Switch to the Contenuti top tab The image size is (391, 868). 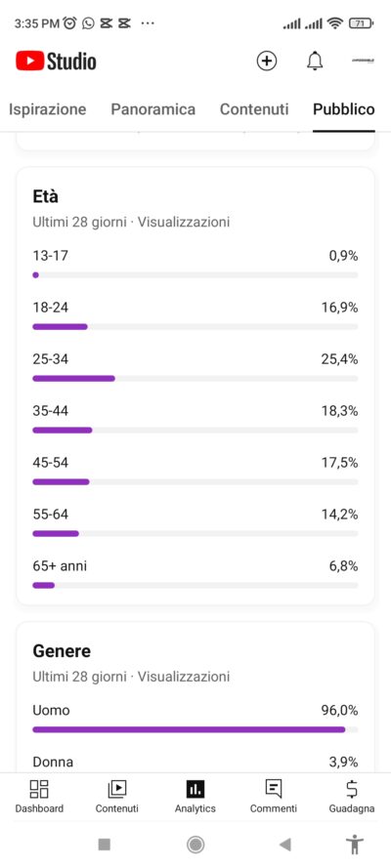(254, 109)
